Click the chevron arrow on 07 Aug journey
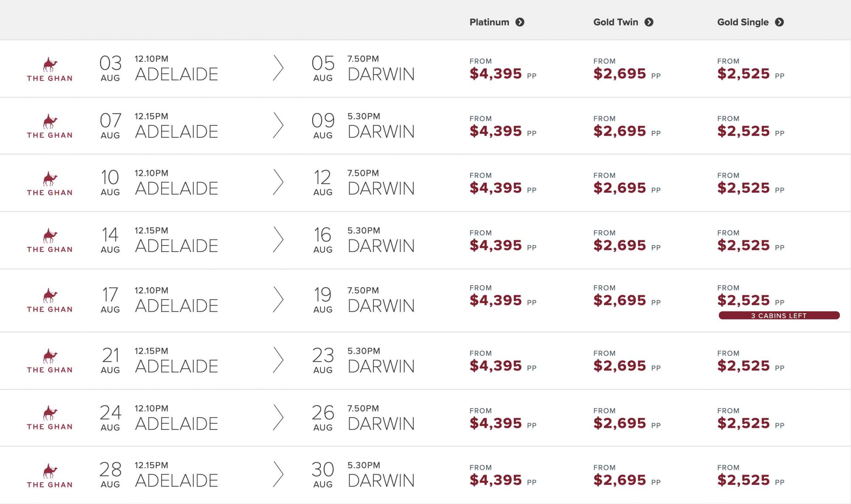The width and height of the screenshot is (851, 504). [x=278, y=125]
